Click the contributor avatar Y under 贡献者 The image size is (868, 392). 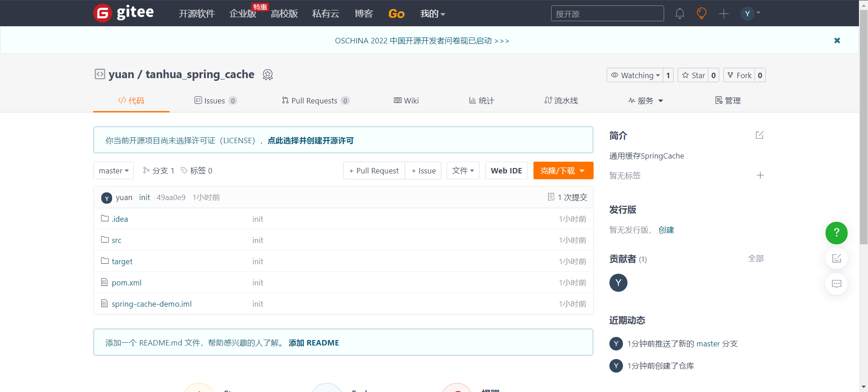pyautogui.click(x=618, y=283)
